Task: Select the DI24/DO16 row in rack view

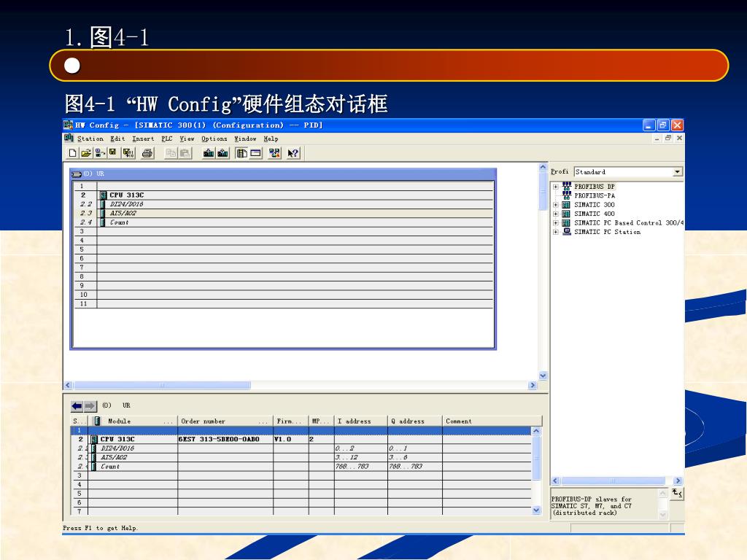Action: [284, 204]
